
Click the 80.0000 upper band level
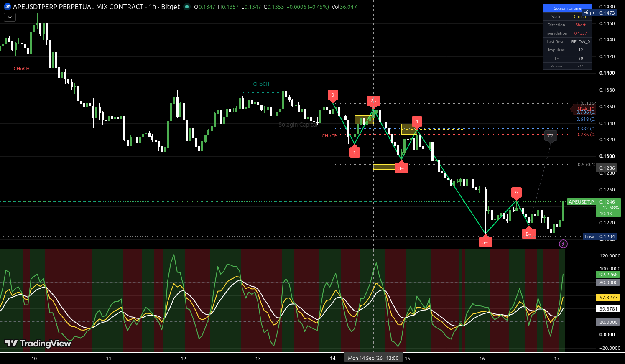coord(608,283)
